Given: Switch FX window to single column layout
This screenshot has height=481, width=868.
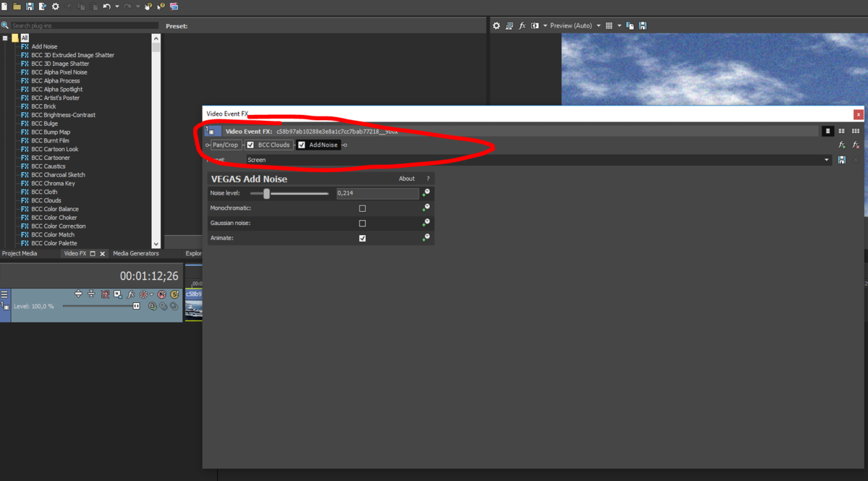Looking at the screenshot, I should click(828, 131).
